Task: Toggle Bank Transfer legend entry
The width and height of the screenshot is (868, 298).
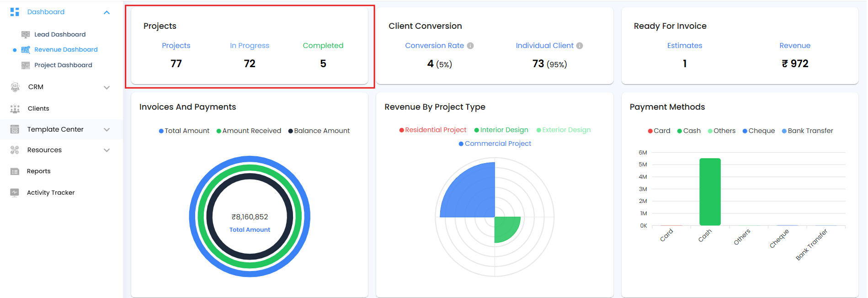Action: [807, 131]
